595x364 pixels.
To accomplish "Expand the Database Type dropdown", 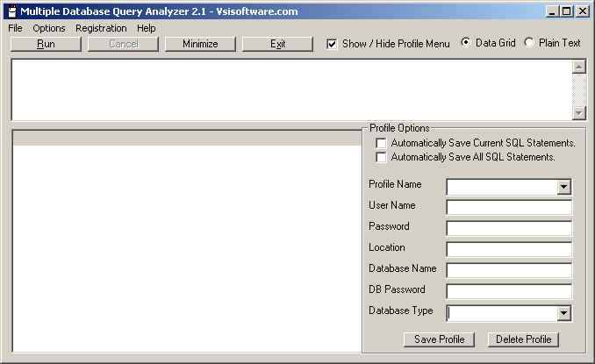I will pos(564,313).
